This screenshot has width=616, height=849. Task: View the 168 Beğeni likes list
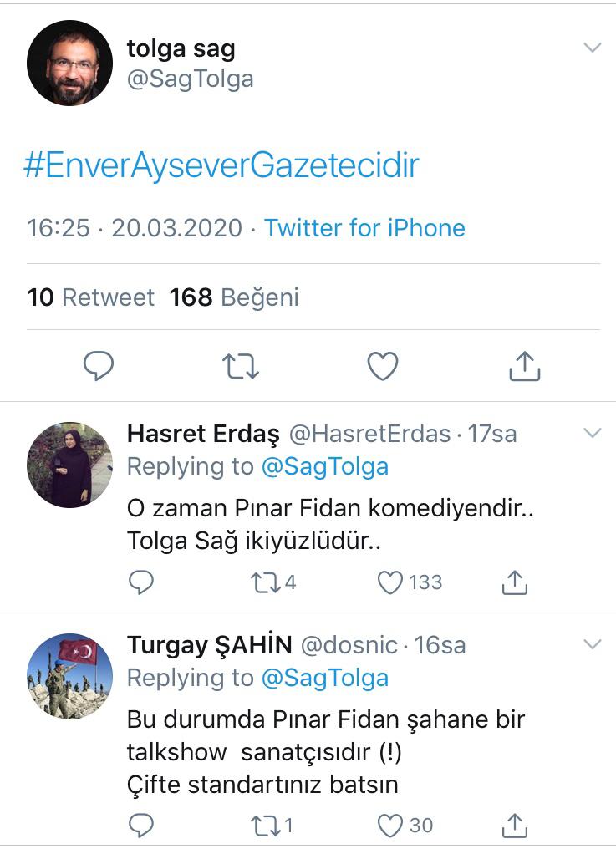pyautogui.click(x=234, y=297)
